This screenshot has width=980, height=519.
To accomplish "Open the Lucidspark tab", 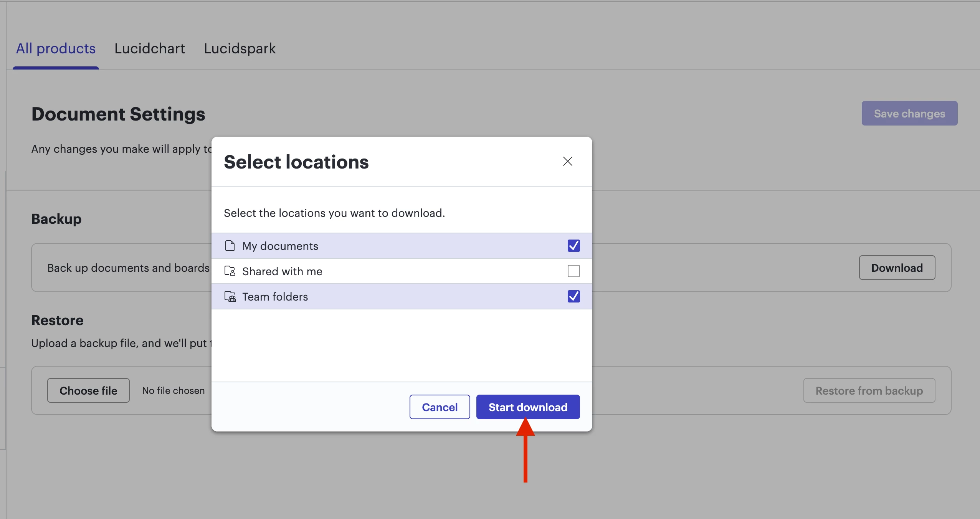I will 240,49.
